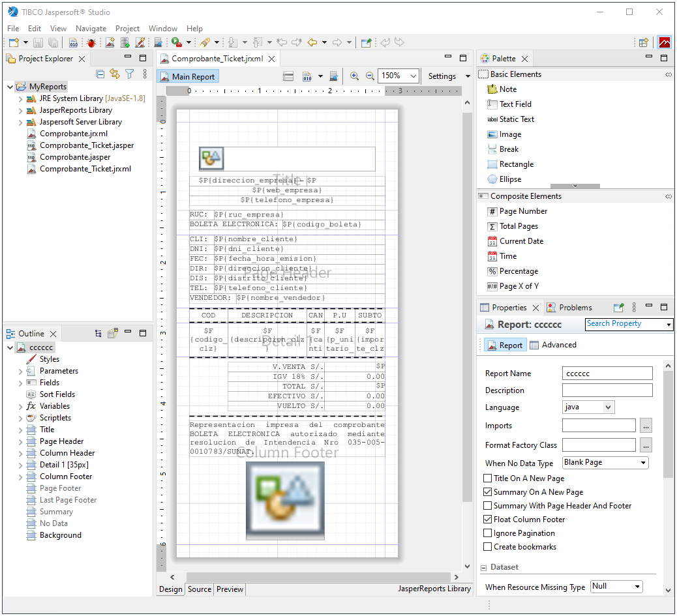Uncheck Float Column Footer
Image resolution: width=677 pixels, height=616 pixels.
487,520
